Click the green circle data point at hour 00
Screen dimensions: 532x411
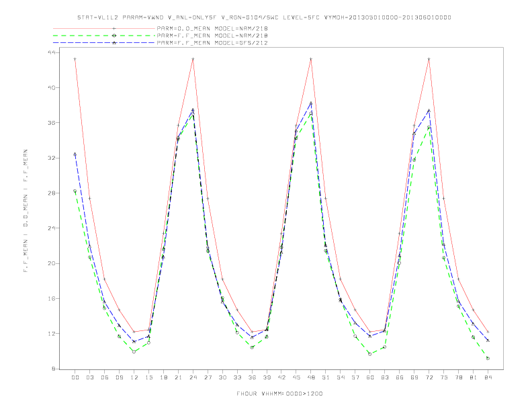click(x=75, y=191)
